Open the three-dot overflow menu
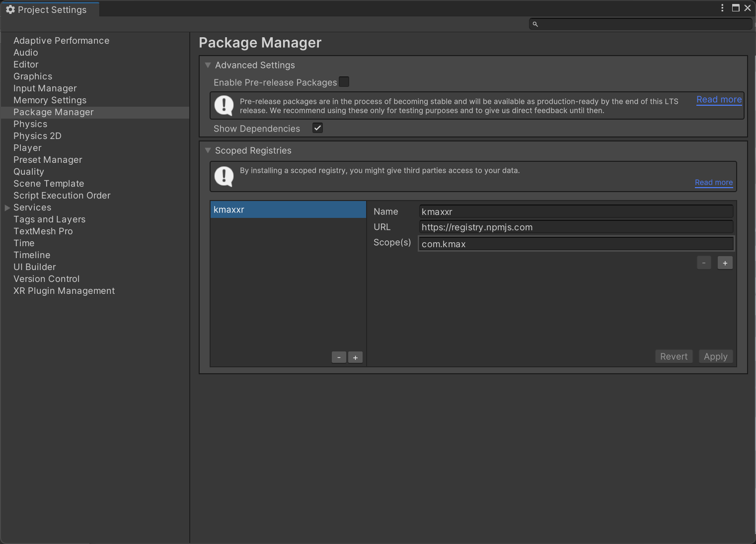Image resolution: width=756 pixels, height=544 pixels. 722,8
